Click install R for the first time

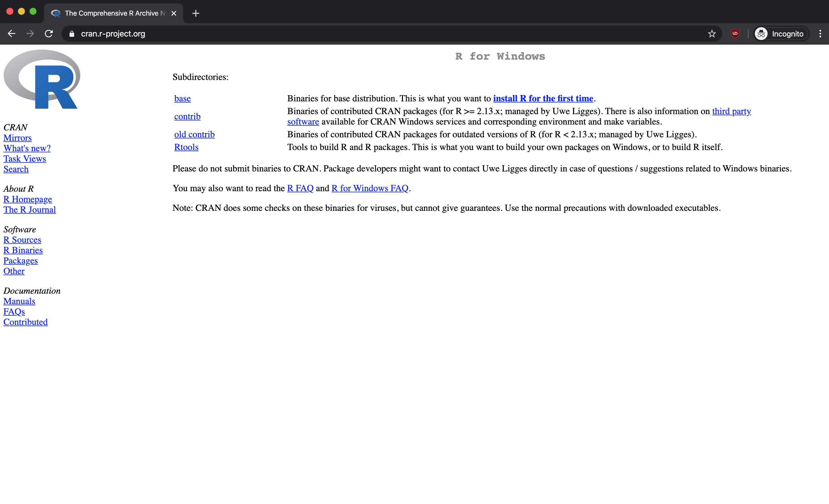tap(543, 98)
